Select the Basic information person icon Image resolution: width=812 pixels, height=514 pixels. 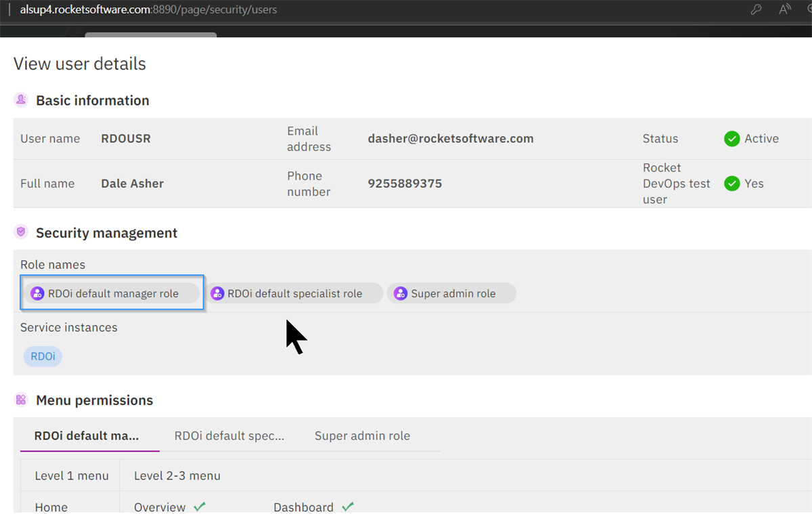(21, 100)
